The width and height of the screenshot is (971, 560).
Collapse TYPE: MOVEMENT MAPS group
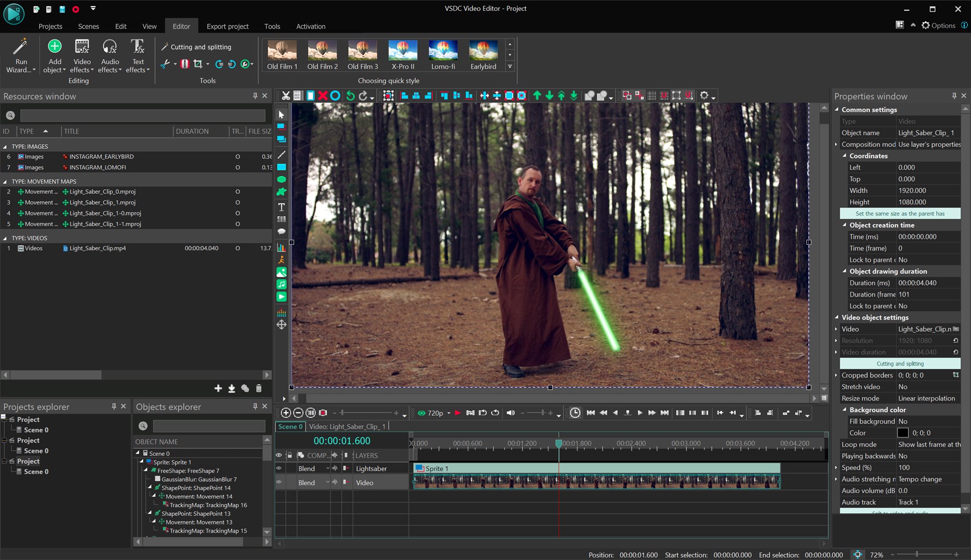pyautogui.click(x=5, y=181)
